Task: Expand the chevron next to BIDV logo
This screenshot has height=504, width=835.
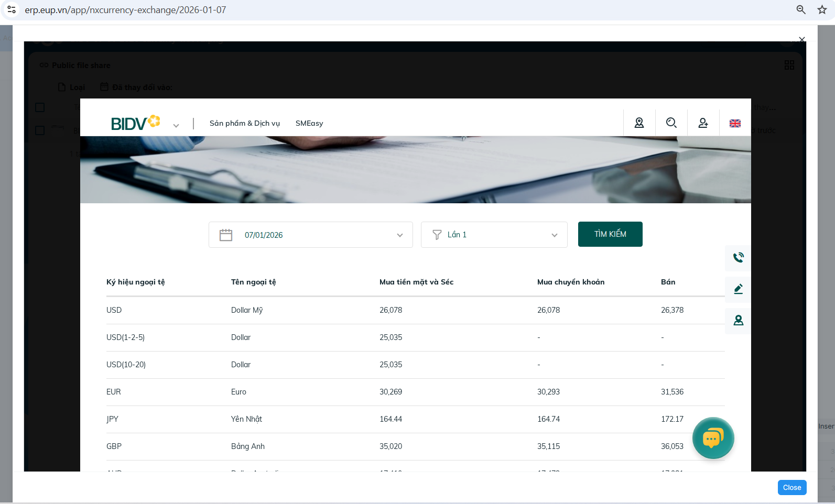Action: 176,126
